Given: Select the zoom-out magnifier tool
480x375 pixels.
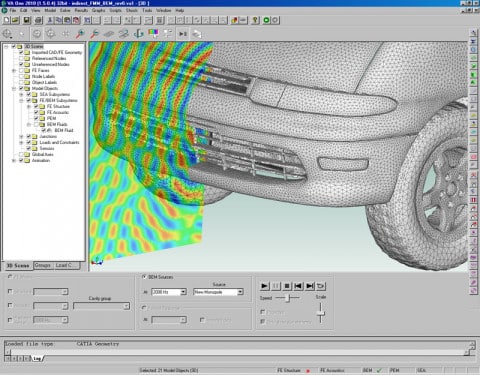Looking at the screenshot, I should [x=95, y=34].
